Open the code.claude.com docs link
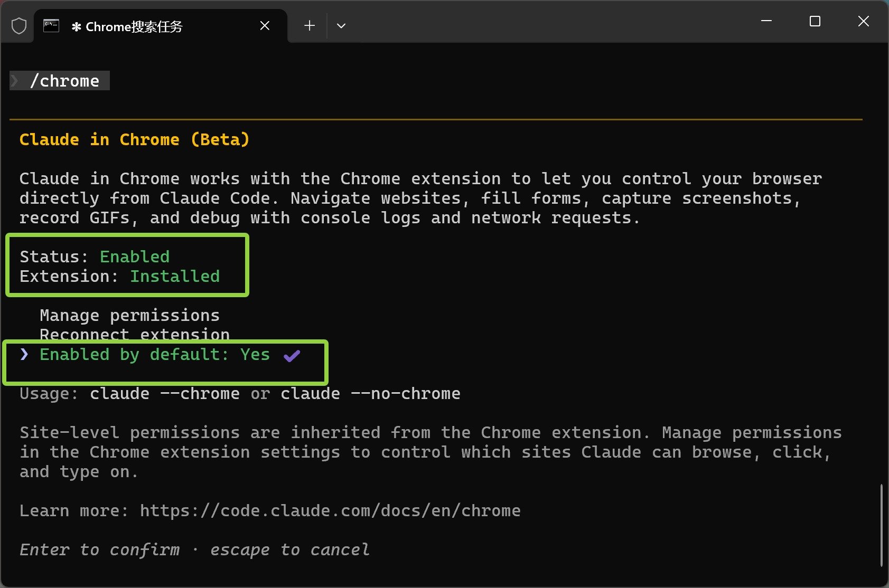 coord(330,511)
